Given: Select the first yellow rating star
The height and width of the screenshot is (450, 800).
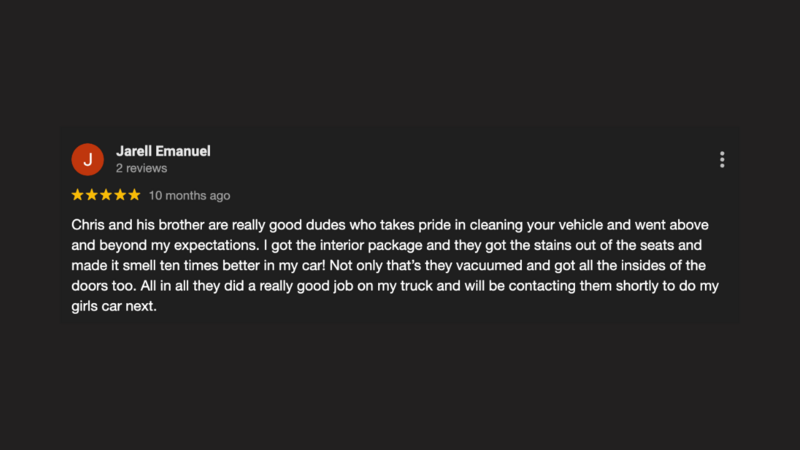Looking at the screenshot, I should click(78, 195).
